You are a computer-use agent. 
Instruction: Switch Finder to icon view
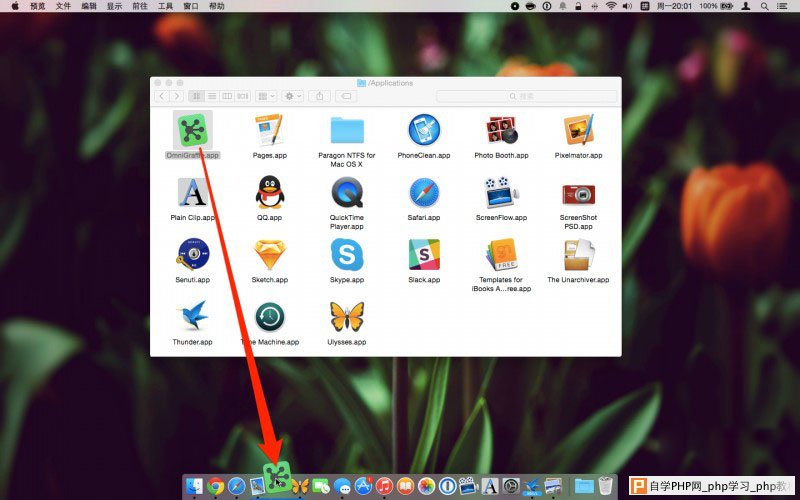(x=196, y=96)
